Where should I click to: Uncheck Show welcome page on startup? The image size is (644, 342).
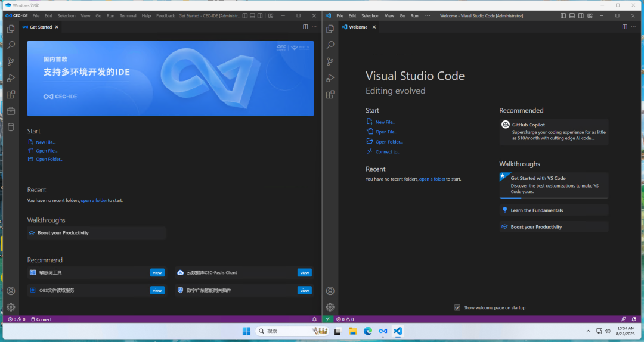(457, 307)
